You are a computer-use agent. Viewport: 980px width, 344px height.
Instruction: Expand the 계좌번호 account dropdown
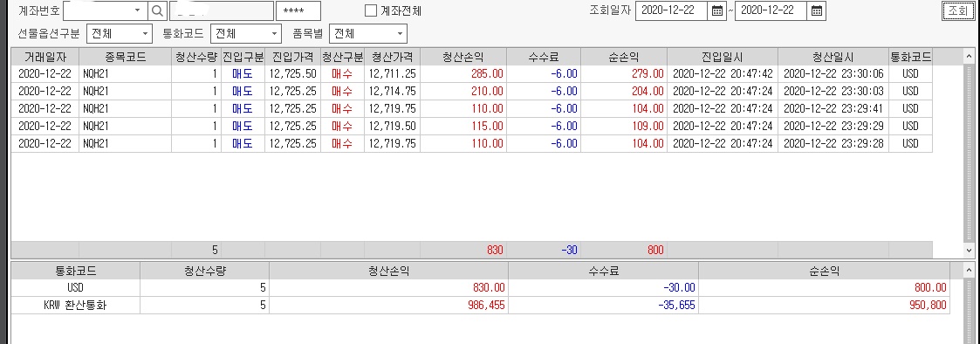[138, 10]
